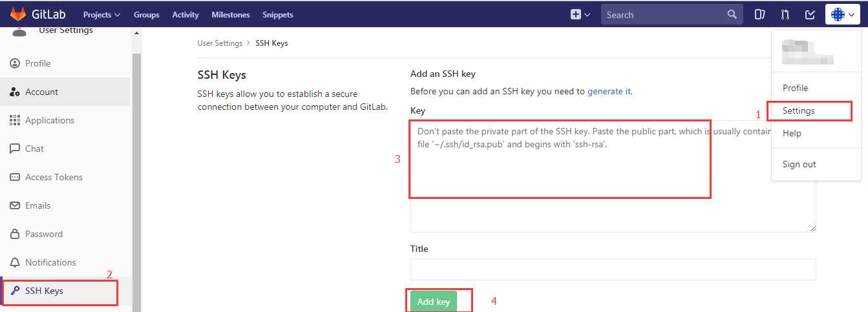Click the Notifications bell icon

click(15, 262)
